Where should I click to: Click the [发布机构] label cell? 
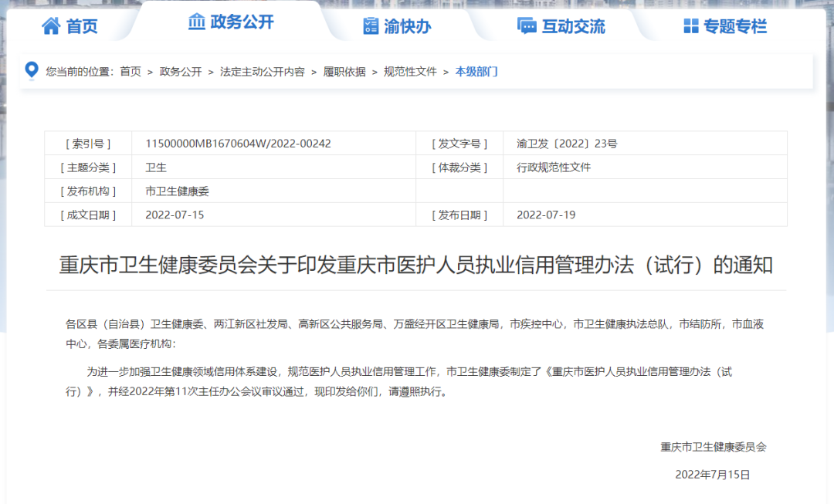tap(88, 191)
